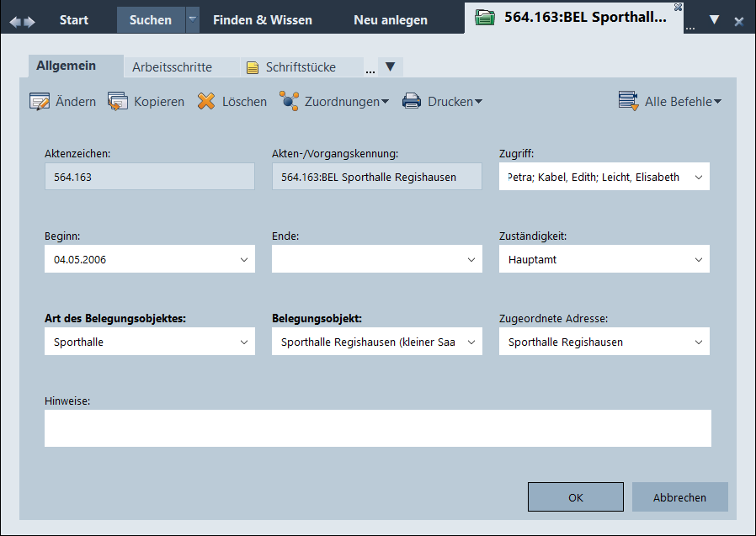Open the Schriftstücke tab

coord(300,67)
